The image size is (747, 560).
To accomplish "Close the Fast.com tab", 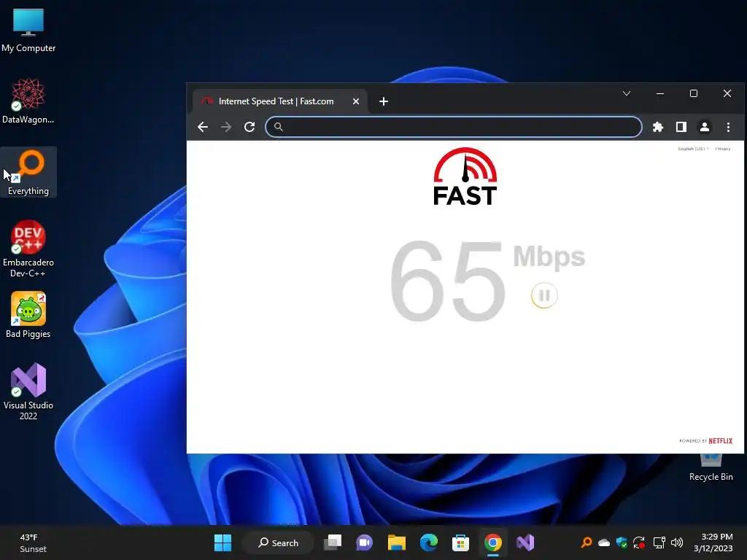I will click(355, 101).
